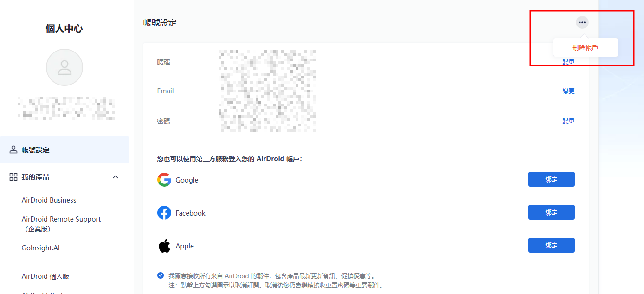Viewport: 644px width, 294px height.
Task: Click 變更 link for the Email row
Action: (x=568, y=91)
